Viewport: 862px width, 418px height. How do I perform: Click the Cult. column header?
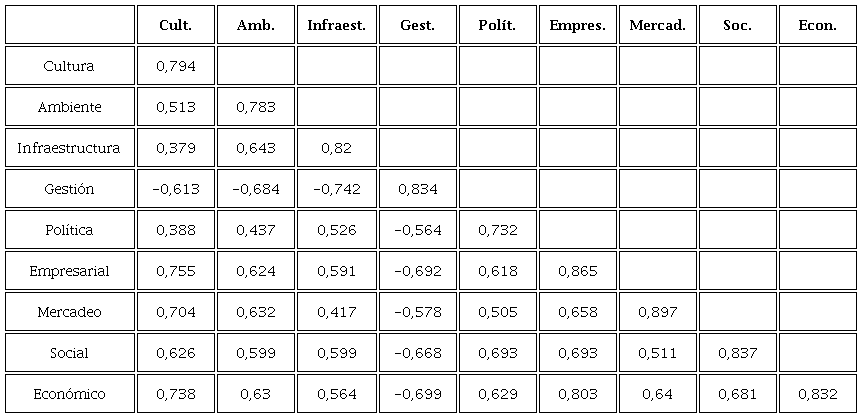click(175, 25)
